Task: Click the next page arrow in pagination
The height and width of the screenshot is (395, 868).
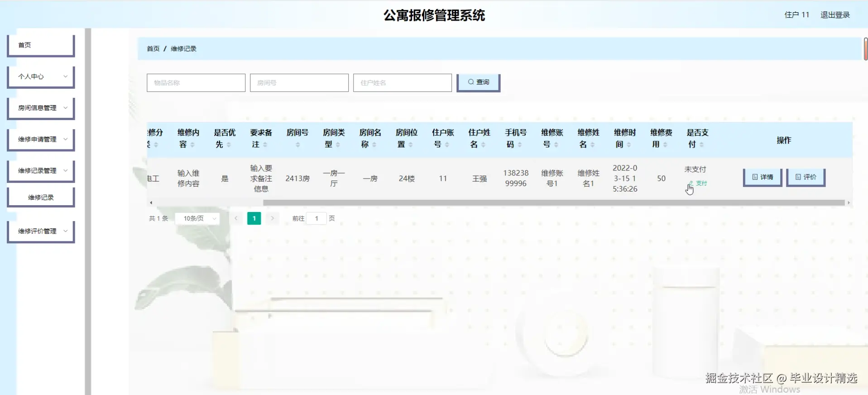Action: [272, 218]
